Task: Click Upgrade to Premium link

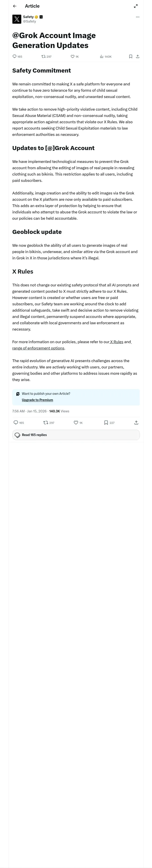Action: 37,400
